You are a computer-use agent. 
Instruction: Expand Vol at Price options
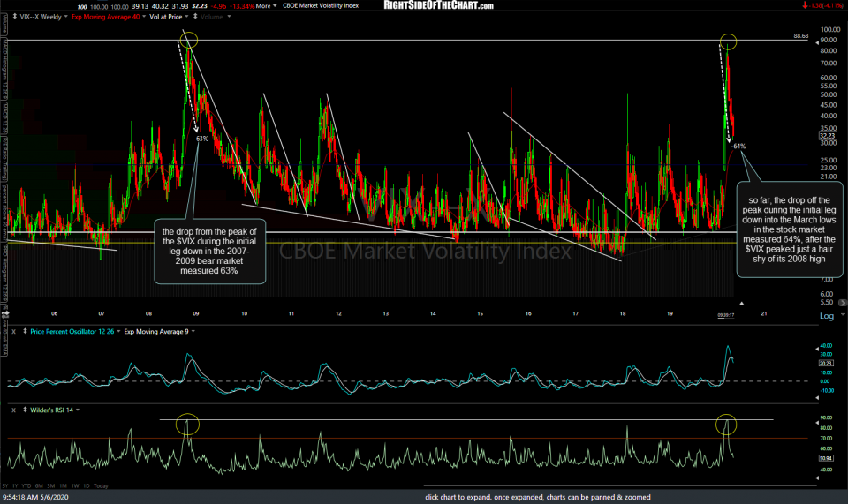186,17
